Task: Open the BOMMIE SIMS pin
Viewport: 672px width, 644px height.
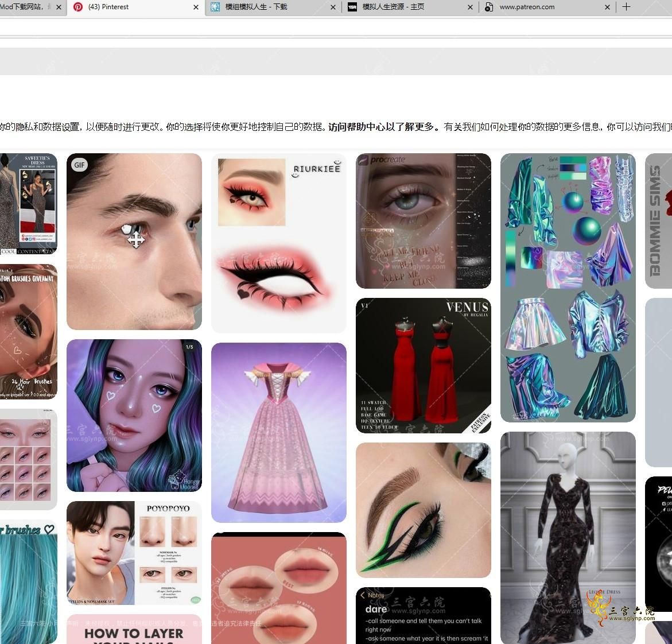Action: [x=659, y=221]
